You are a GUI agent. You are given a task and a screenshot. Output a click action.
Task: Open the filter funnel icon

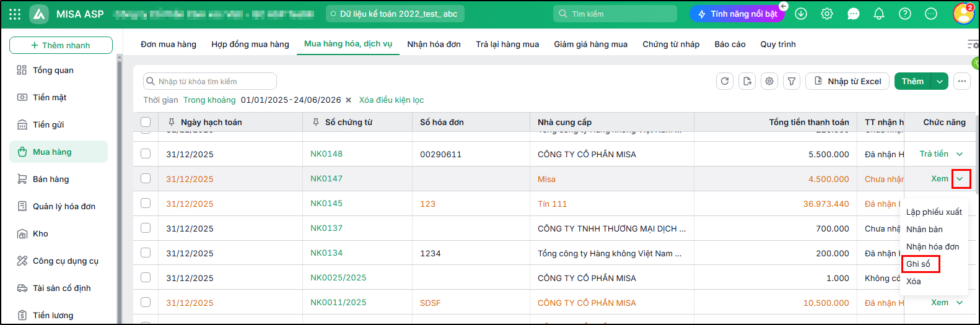tap(792, 81)
